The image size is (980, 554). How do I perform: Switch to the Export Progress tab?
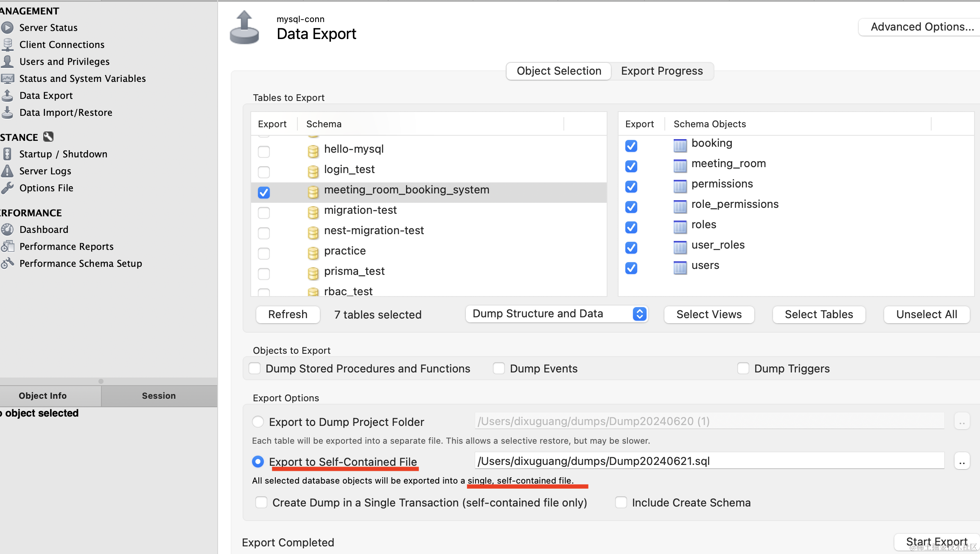662,71
